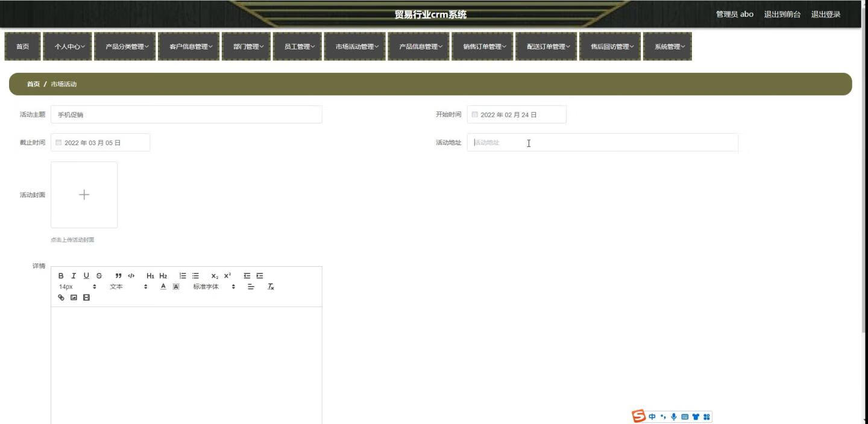Expand the 产品分类管理 menu
The image size is (868, 424).
coord(125,46)
